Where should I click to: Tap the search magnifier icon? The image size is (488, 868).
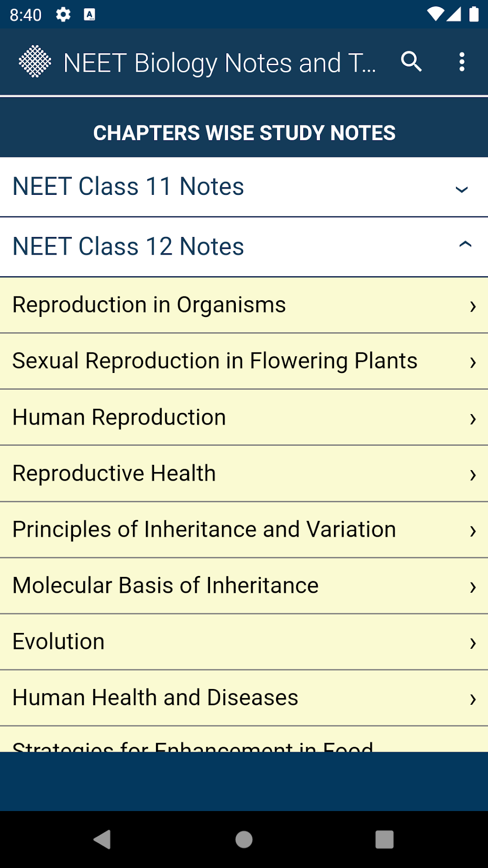pos(411,62)
